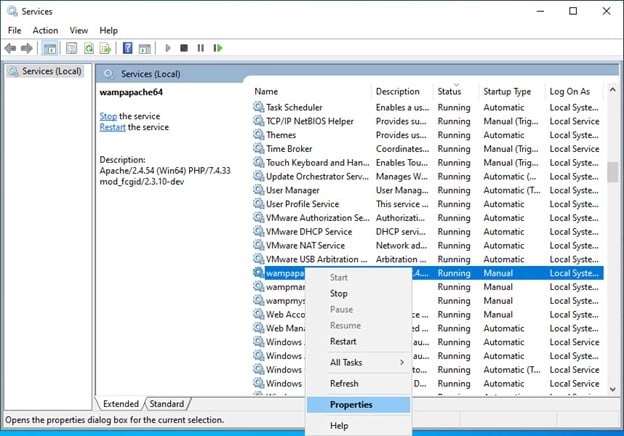Click Manual (Trig... startup type of Time Broker
The width and height of the screenshot is (624, 436).
[x=511, y=149]
